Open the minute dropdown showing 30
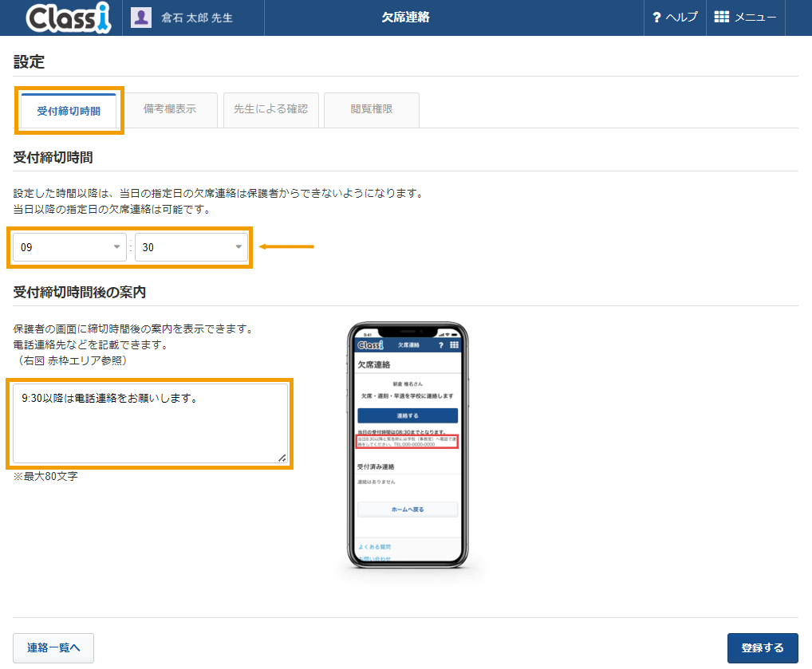 [191, 248]
